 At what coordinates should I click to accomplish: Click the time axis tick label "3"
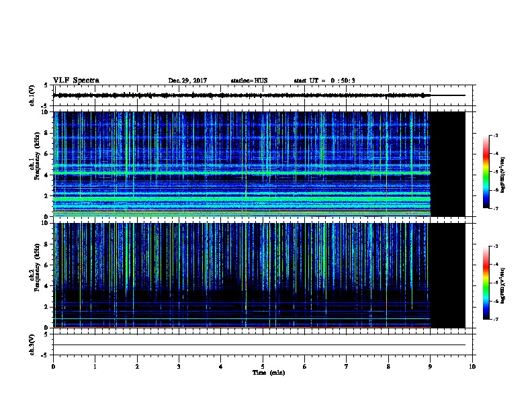click(x=179, y=367)
